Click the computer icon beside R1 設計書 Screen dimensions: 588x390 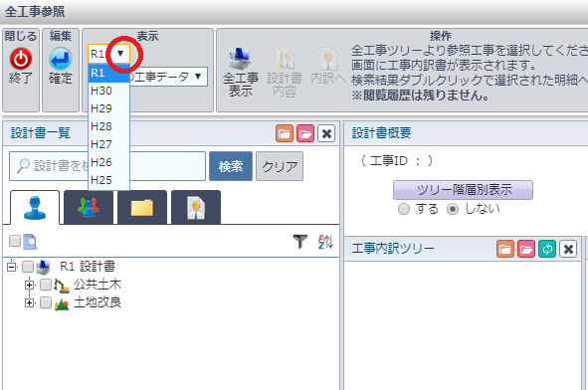point(43,267)
